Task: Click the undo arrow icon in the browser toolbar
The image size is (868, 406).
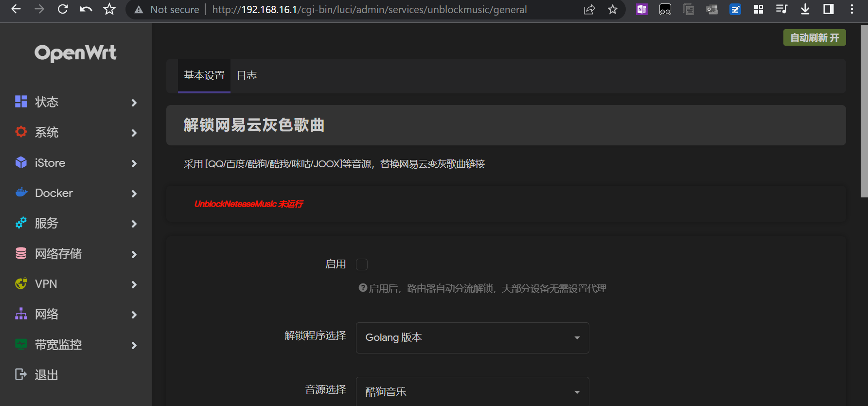Action: [x=86, y=9]
